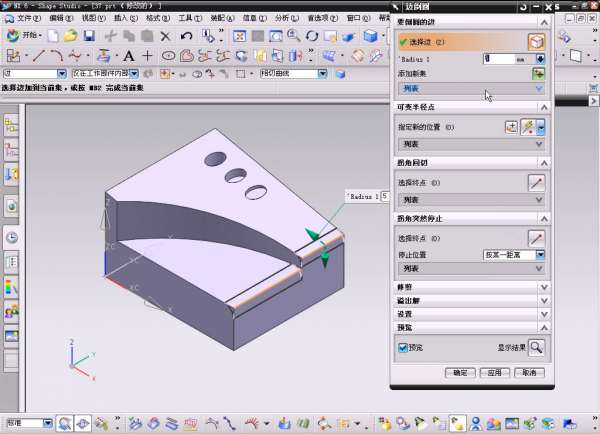Select the text tool 'A' icon
Screen dimensions: 600x434
pos(130,55)
